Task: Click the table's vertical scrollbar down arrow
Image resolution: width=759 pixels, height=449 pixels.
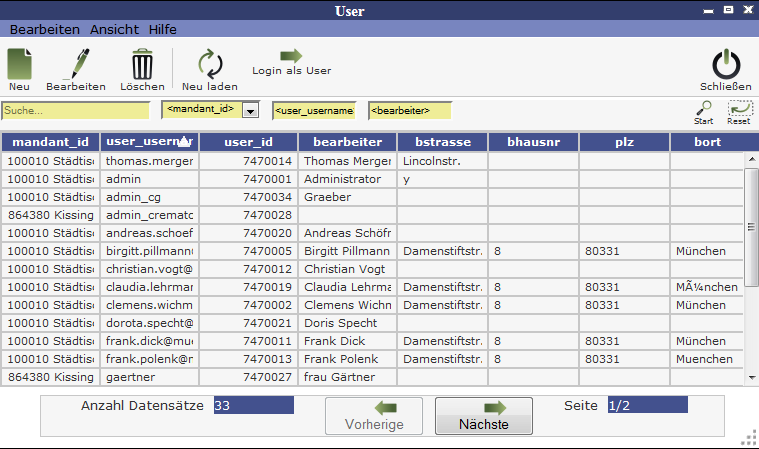Action: (x=752, y=377)
